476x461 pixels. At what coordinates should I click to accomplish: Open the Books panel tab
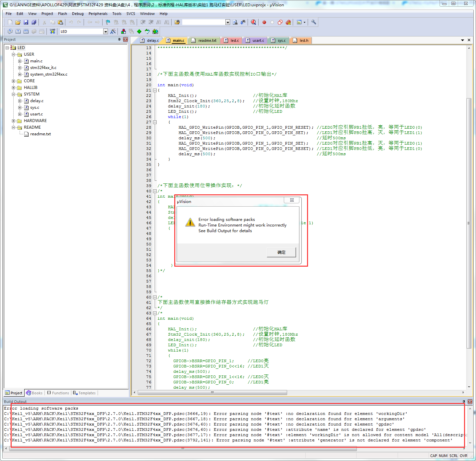35,393
